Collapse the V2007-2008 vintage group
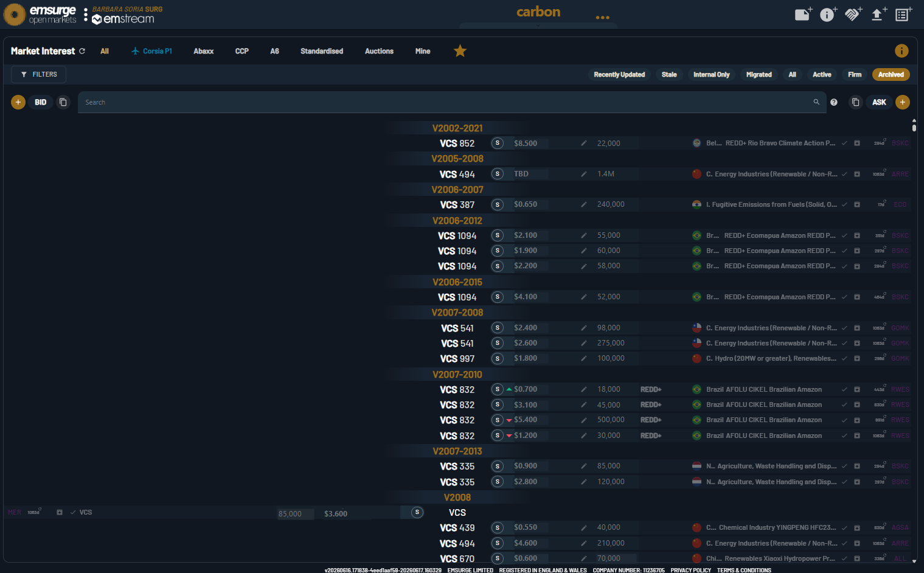The image size is (924, 573). 457,313
